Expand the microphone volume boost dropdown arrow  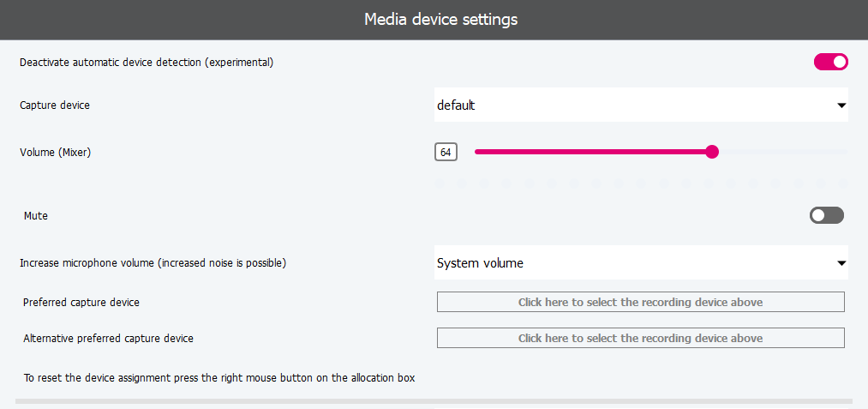pyautogui.click(x=841, y=263)
